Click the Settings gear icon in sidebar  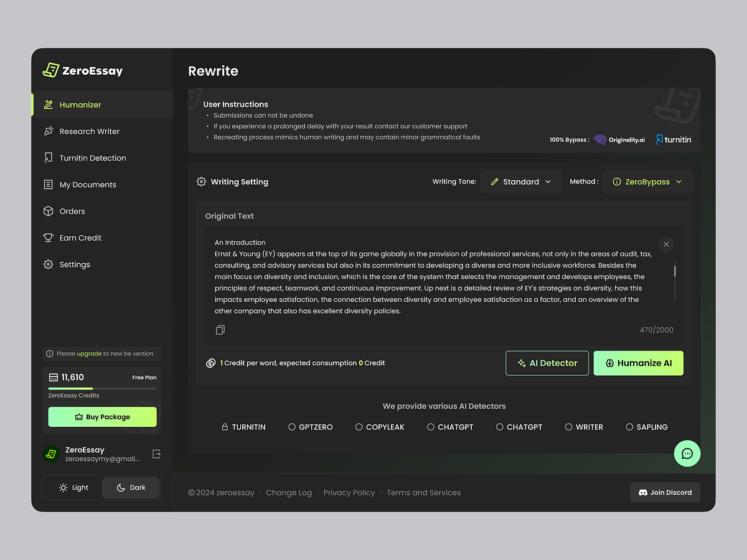click(x=48, y=264)
